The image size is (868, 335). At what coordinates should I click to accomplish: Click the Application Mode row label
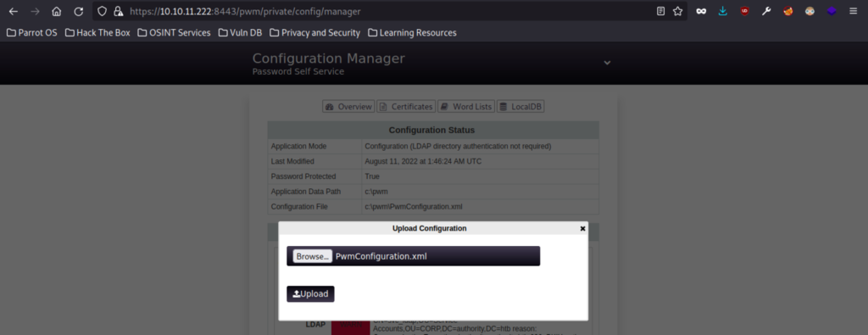pyautogui.click(x=299, y=146)
